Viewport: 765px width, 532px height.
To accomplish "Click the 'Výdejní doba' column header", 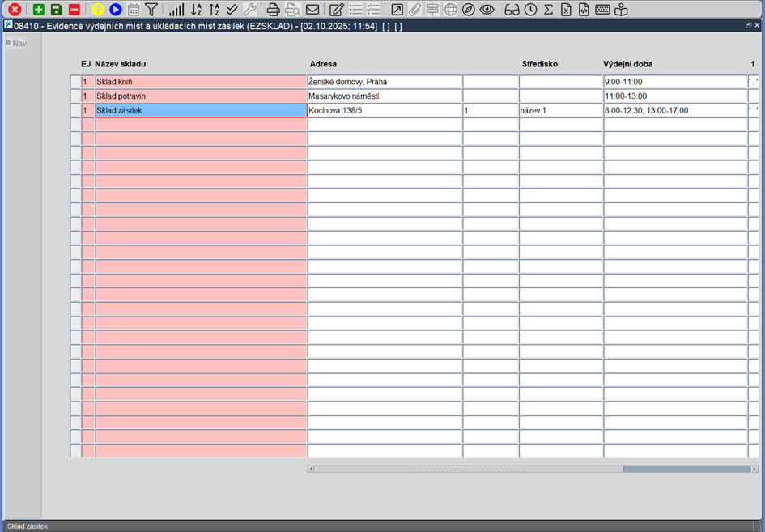I will [x=627, y=64].
